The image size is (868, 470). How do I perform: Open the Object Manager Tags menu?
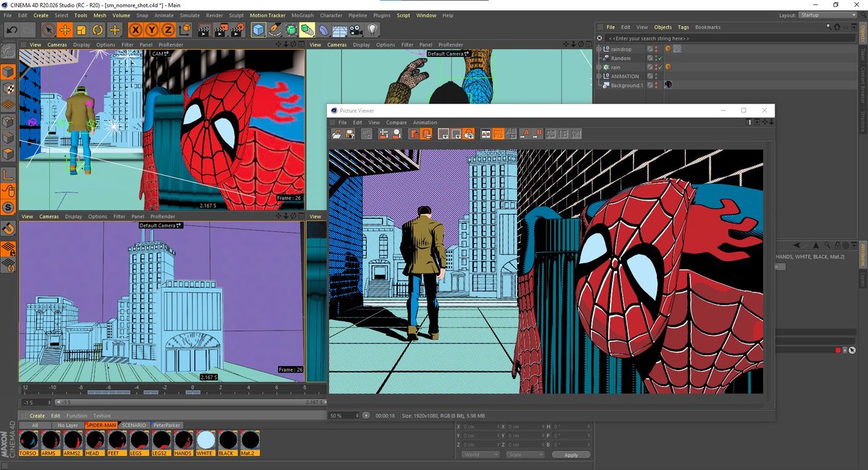coord(683,27)
